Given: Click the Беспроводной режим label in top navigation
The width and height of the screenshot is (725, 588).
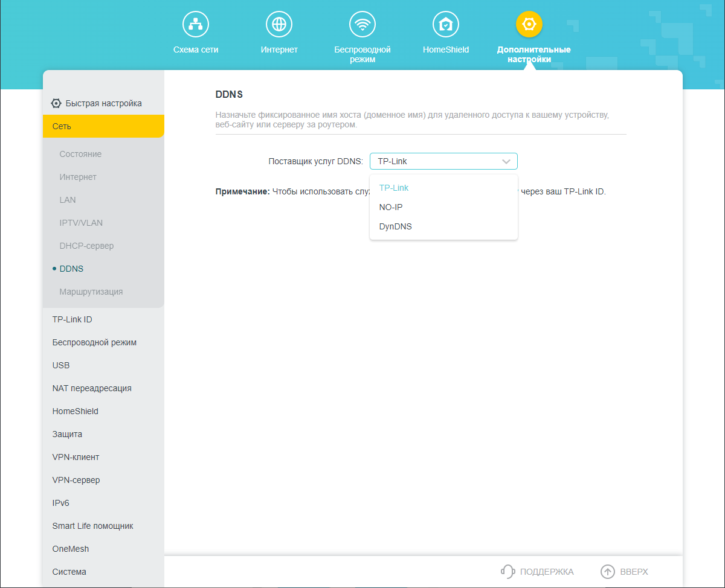Looking at the screenshot, I should point(362,54).
